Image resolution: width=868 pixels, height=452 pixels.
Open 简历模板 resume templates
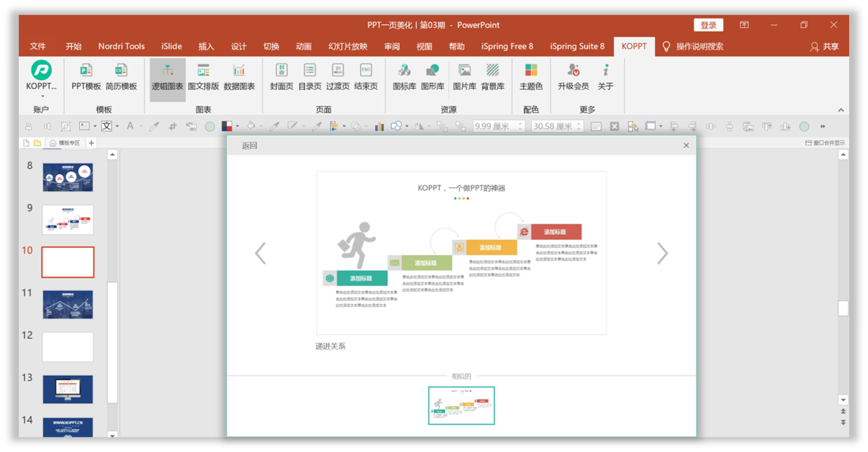tap(121, 77)
